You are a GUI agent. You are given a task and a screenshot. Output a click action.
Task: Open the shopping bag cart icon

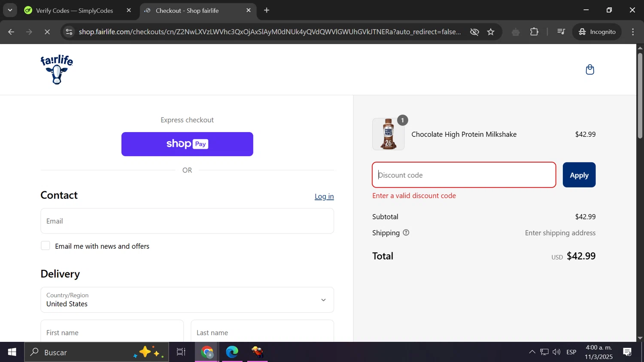point(590,69)
